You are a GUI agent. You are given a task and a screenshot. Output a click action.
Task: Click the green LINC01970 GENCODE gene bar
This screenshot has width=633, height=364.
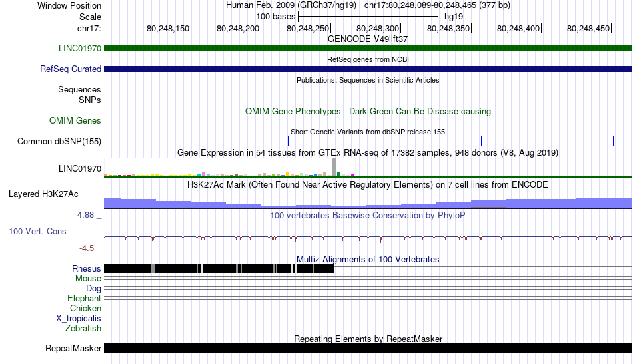click(x=368, y=49)
